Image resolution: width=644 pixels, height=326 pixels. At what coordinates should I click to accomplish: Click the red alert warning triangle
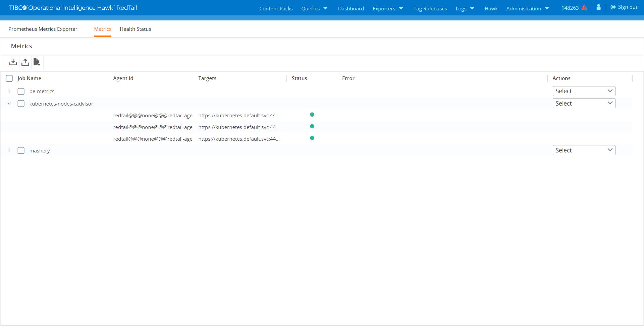point(584,7)
